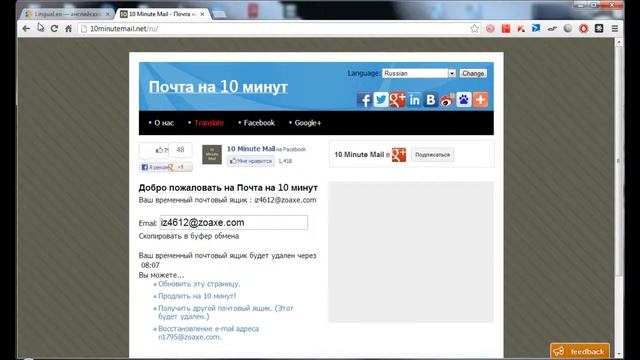Switch to the Lingualeo browser tab
Image resolution: width=640 pixels, height=360 pixels.
(x=67, y=14)
